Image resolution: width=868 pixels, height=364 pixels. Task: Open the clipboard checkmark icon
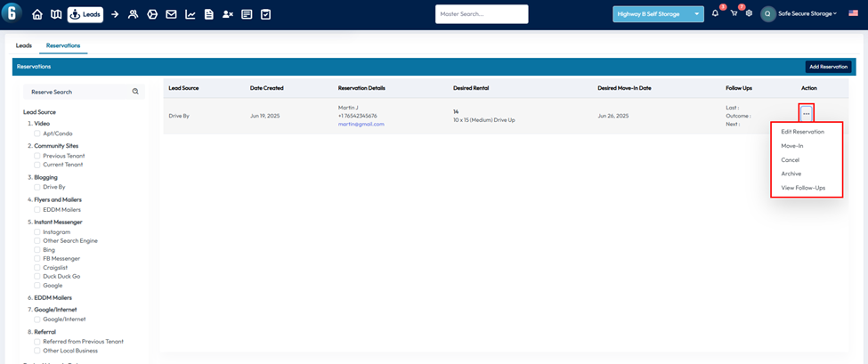pyautogui.click(x=265, y=14)
